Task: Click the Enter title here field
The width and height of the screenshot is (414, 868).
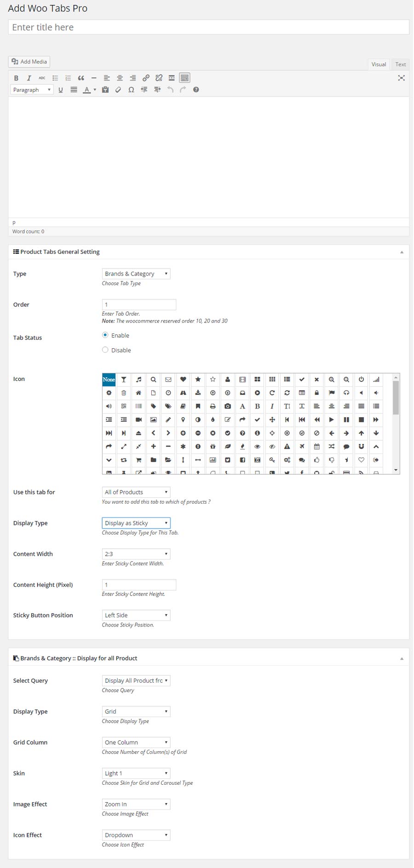Action: (208, 27)
